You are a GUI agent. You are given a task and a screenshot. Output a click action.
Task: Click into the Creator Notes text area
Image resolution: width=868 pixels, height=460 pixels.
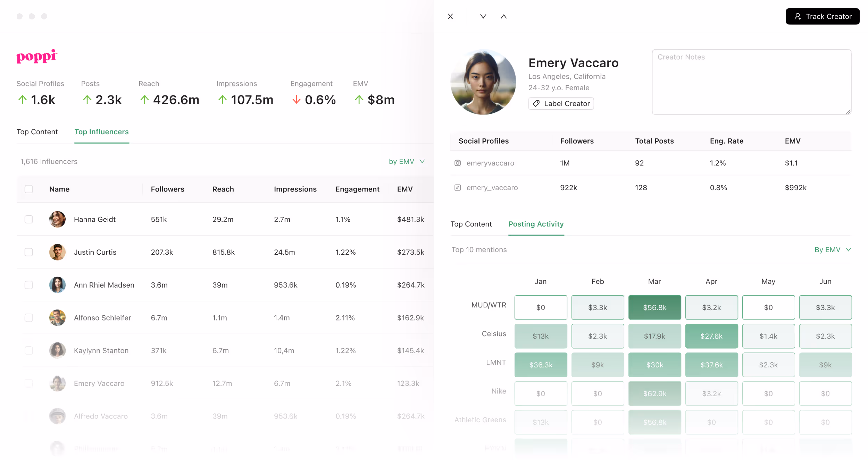coord(751,82)
